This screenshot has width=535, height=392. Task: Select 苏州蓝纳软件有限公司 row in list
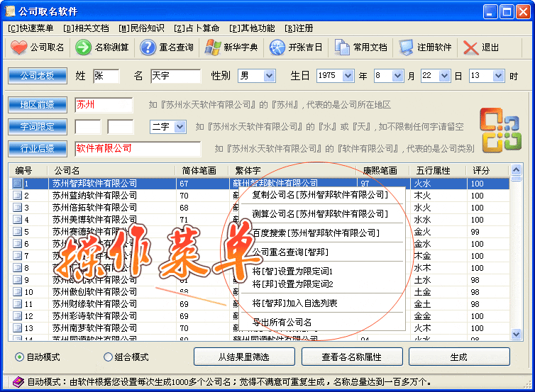coord(94,196)
